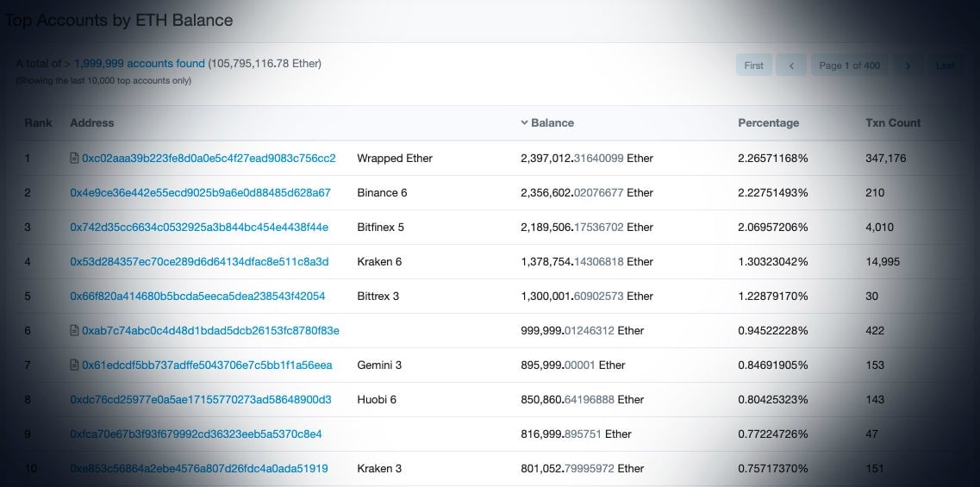Click the Gemini 3 name tag
980x487 pixels.
tap(379, 365)
